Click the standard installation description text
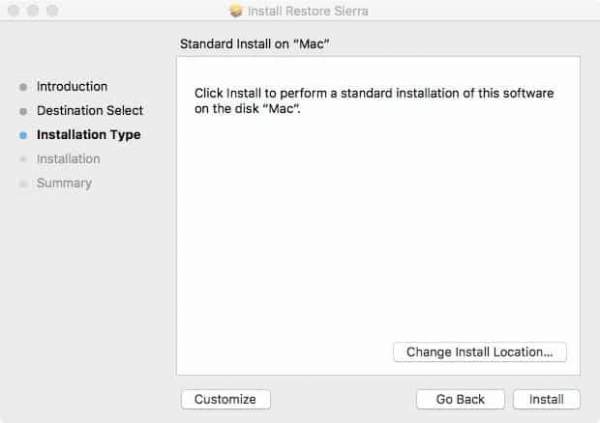The image size is (600, 423). click(373, 100)
